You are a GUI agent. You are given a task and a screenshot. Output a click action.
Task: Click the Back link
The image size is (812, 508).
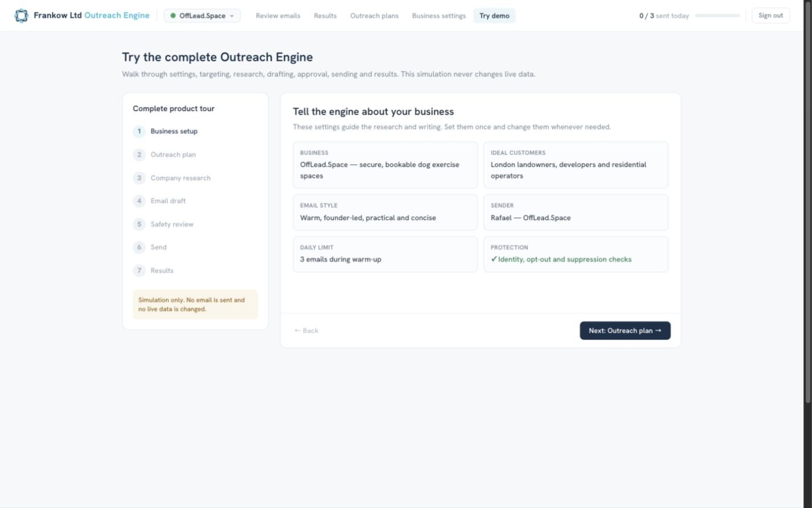307,331
